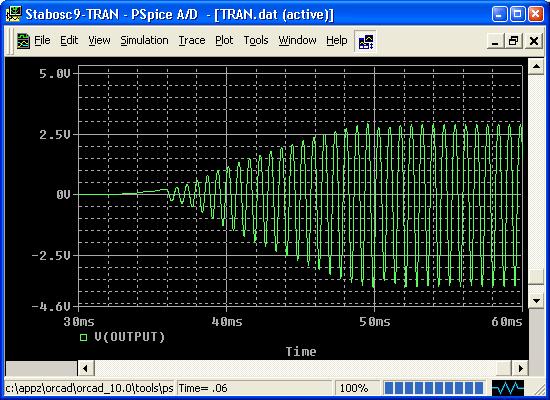Click the vertical scrollbar up arrow
Screen dimensions: 550x400
click(x=536, y=66)
